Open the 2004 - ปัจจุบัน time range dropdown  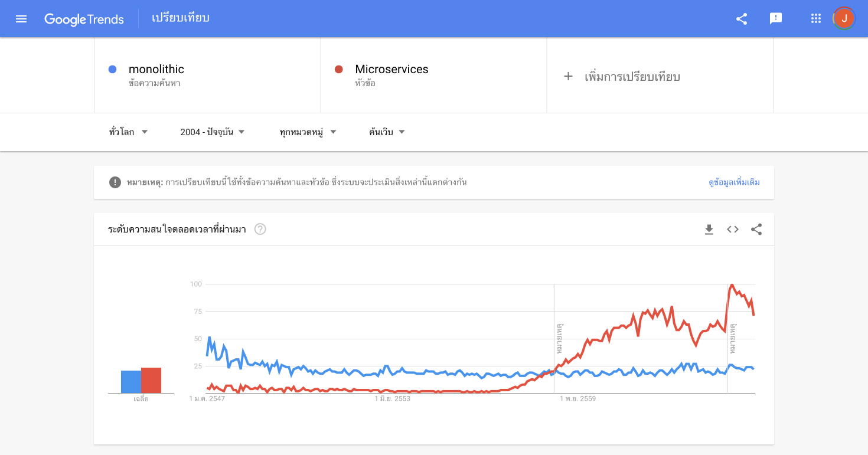213,132
